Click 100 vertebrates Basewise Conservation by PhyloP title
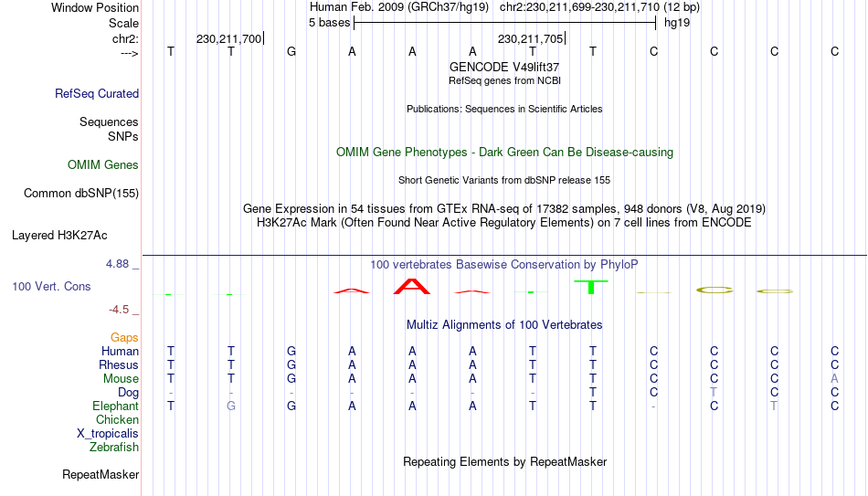The width and height of the screenshot is (868, 496). 504,265
